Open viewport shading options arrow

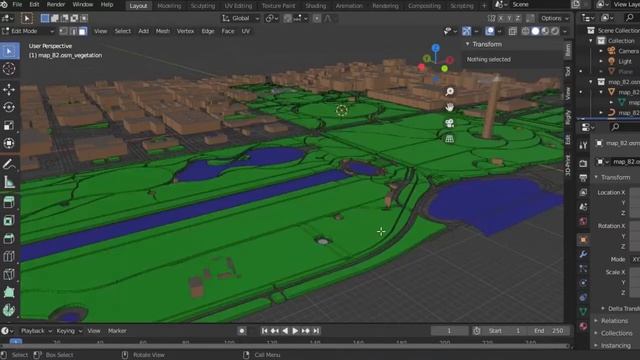coord(565,31)
